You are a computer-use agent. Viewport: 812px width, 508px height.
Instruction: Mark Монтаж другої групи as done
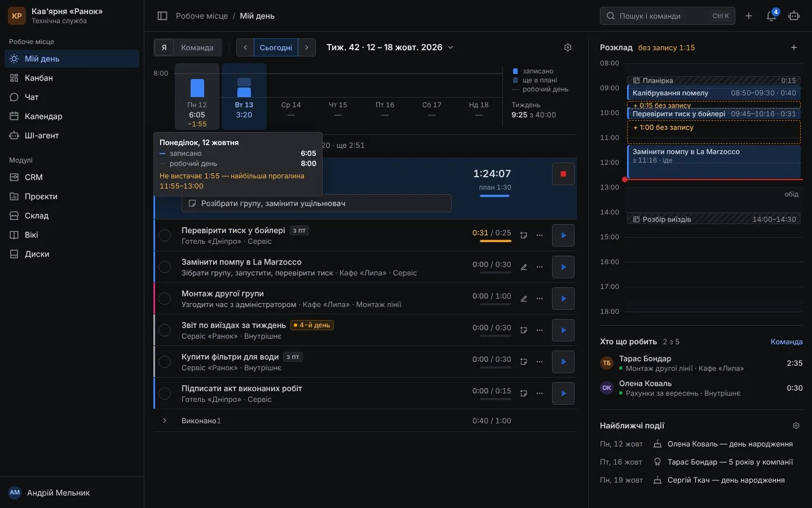click(x=165, y=299)
